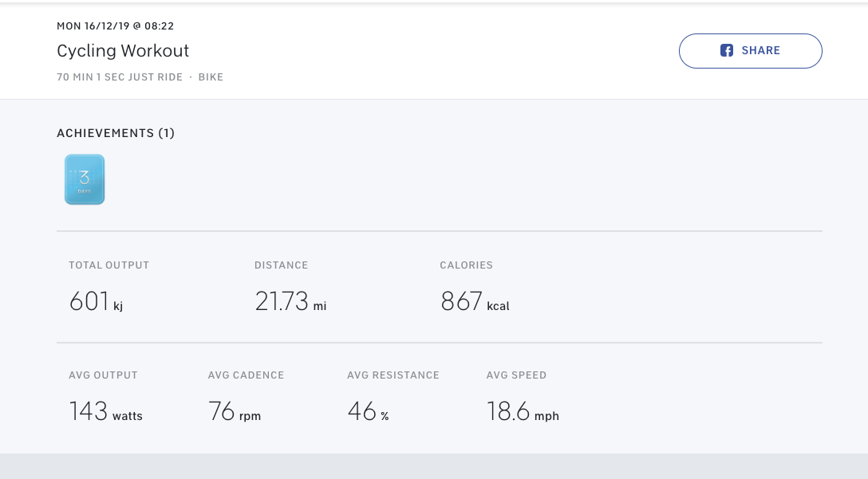Select the 867 kcal value
This screenshot has height=479, width=868.
coord(475,301)
